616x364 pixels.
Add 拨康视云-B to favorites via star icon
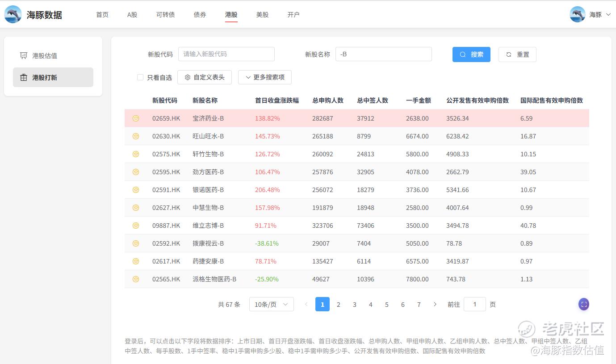pos(136,243)
